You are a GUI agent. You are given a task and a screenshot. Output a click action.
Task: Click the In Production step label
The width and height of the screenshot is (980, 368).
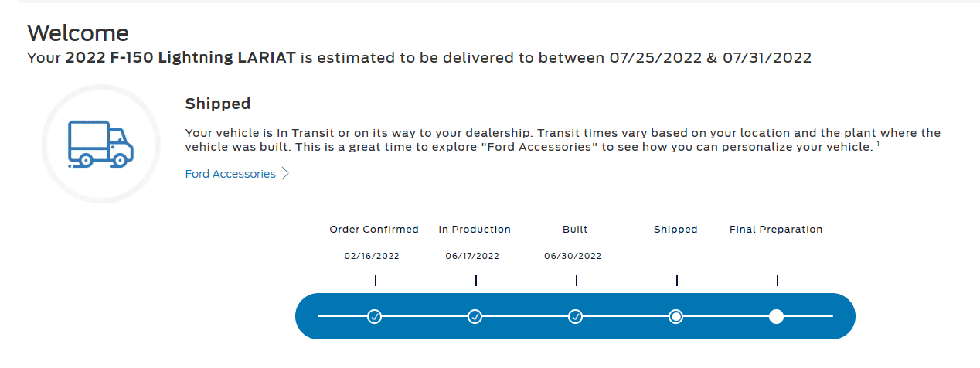[x=475, y=230]
